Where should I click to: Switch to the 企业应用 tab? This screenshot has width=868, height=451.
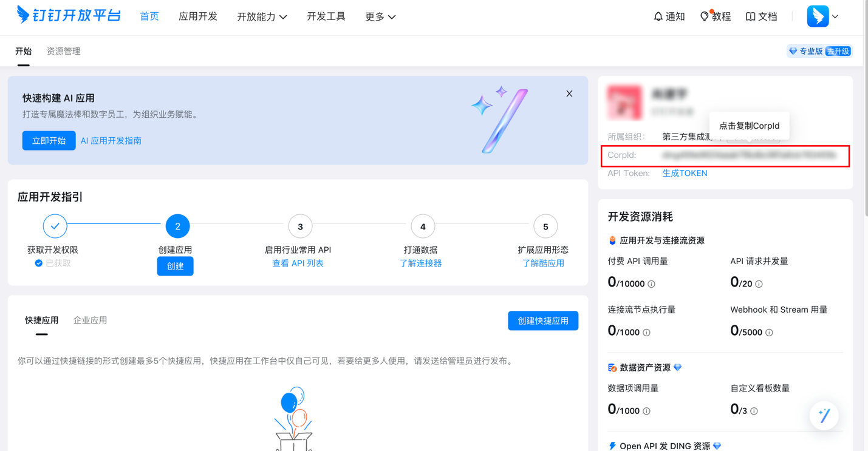click(x=90, y=320)
